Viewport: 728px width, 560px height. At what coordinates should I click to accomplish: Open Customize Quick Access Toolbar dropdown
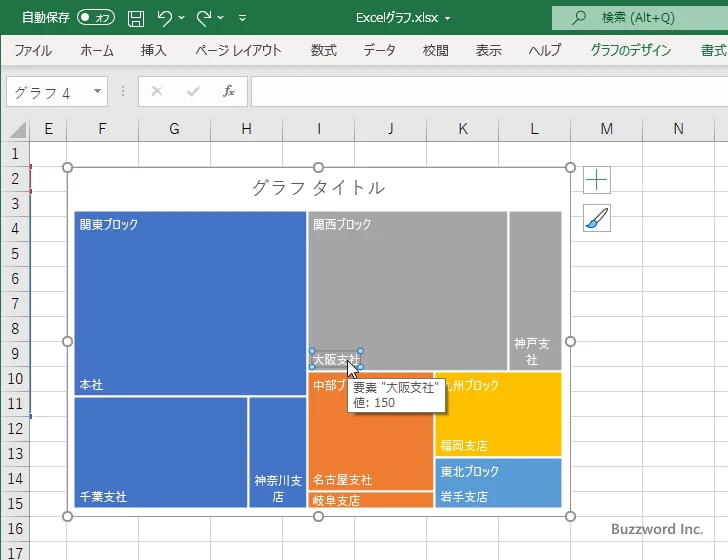(x=242, y=18)
